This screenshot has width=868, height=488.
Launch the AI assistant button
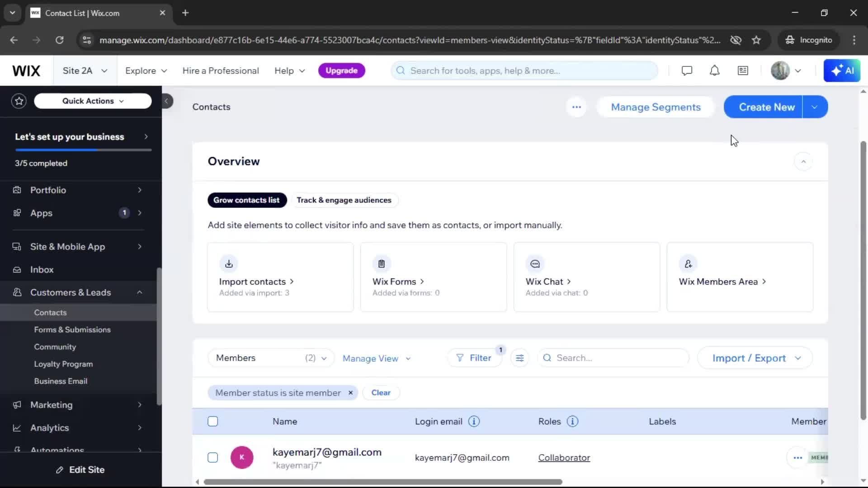coord(842,70)
